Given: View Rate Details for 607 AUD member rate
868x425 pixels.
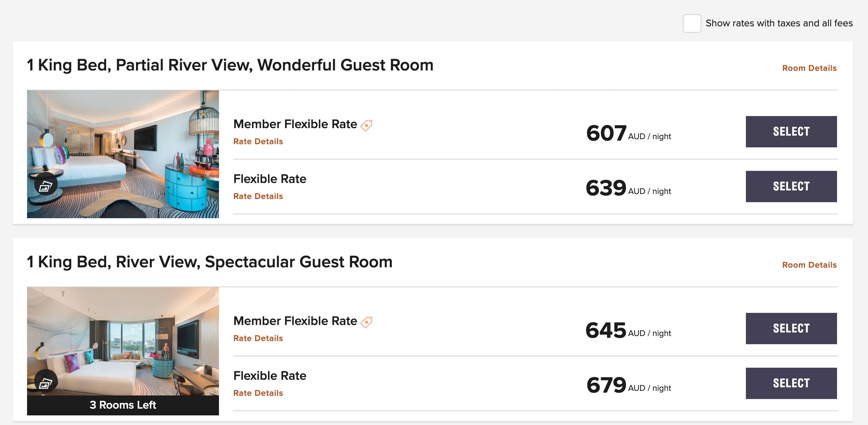Looking at the screenshot, I should click(x=258, y=141).
